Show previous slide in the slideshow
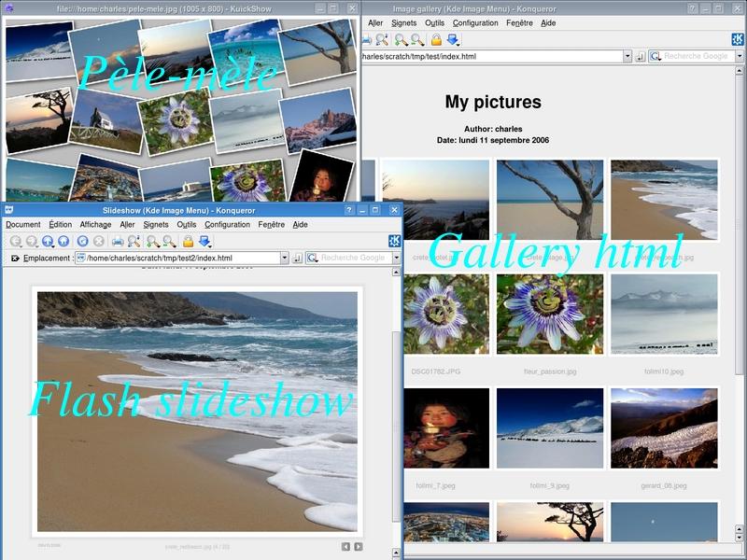The width and height of the screenshot is (747, 560). pyautogui.click(x=345, y=547)
